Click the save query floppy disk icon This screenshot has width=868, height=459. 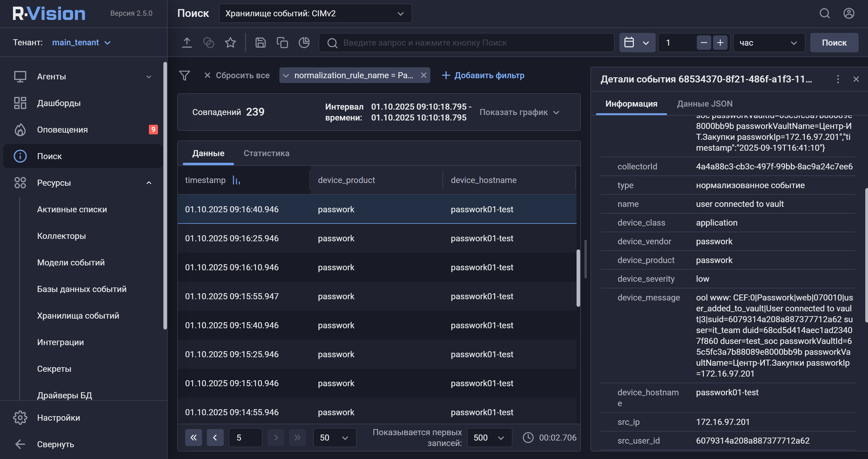(260, 43)
